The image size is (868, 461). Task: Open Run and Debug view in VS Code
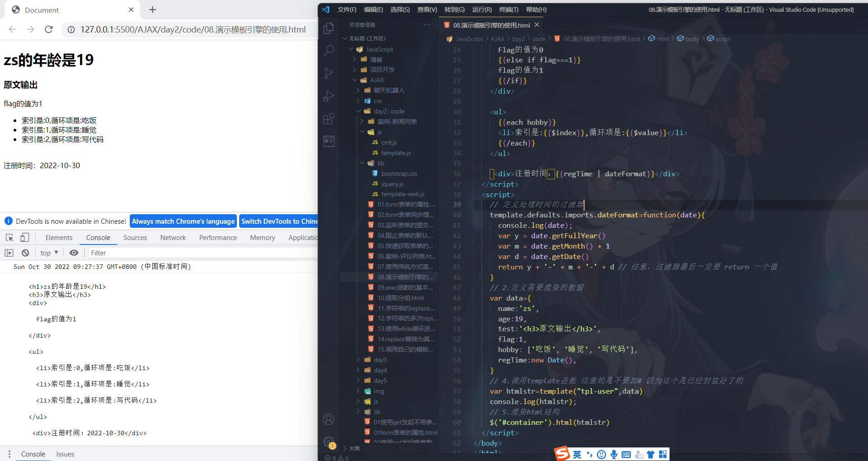tap(329, 96)
